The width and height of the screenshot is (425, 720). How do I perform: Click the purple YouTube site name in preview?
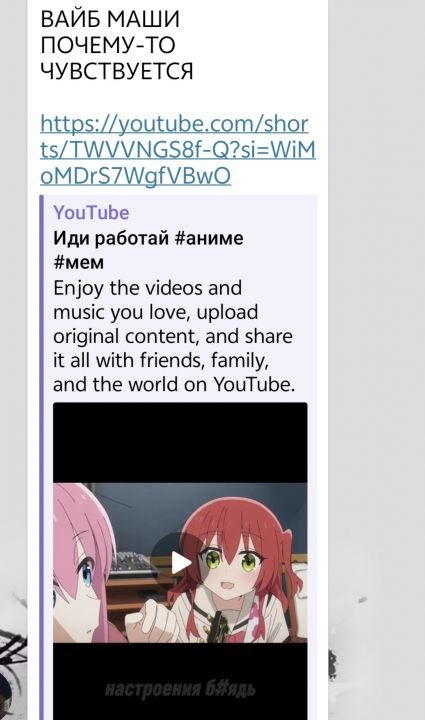[x=91, y=213]
